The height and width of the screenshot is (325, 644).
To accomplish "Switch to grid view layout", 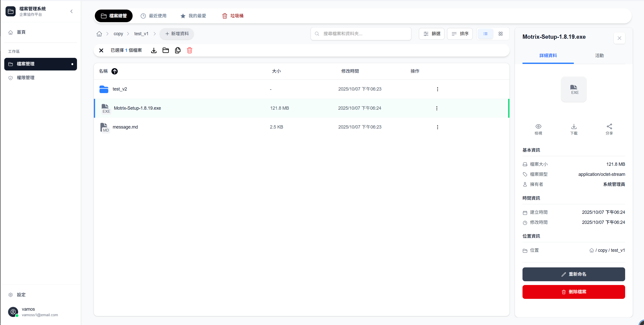I will (x=500, y=34).
